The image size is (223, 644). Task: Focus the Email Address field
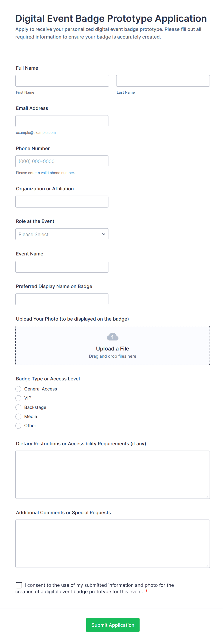62,121
